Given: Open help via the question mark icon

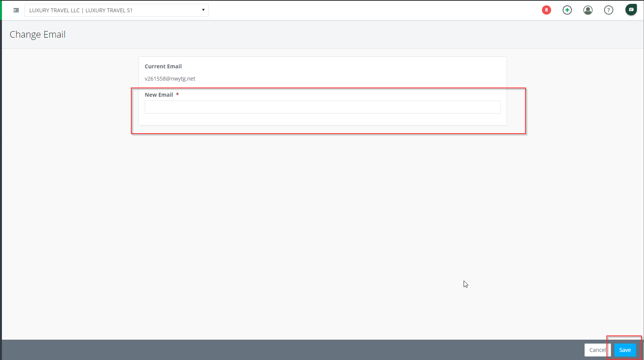Looking at the screenshot, I should 608,10.
